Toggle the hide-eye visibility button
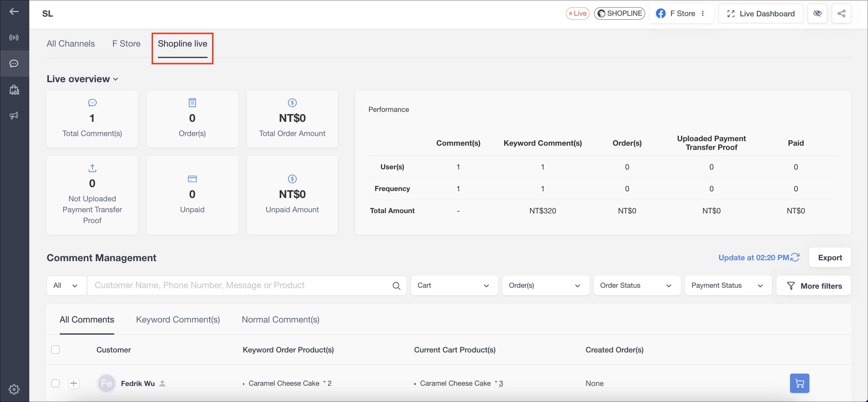 coord(817,14)
